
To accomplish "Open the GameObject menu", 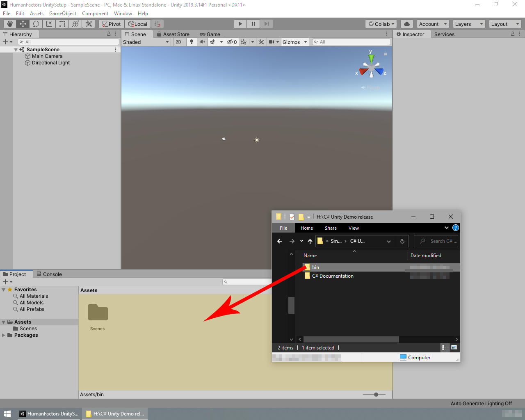I will coord(63,14).
